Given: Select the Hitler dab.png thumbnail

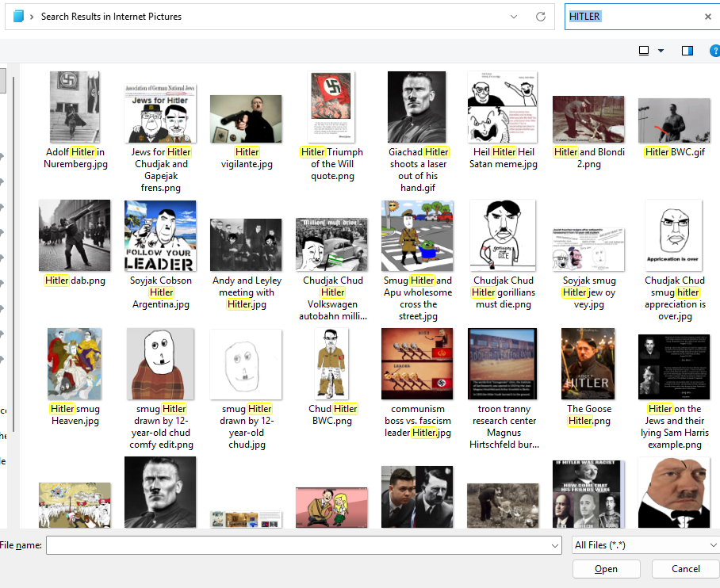Looking at the screenshot, I should tap(75, 235).
